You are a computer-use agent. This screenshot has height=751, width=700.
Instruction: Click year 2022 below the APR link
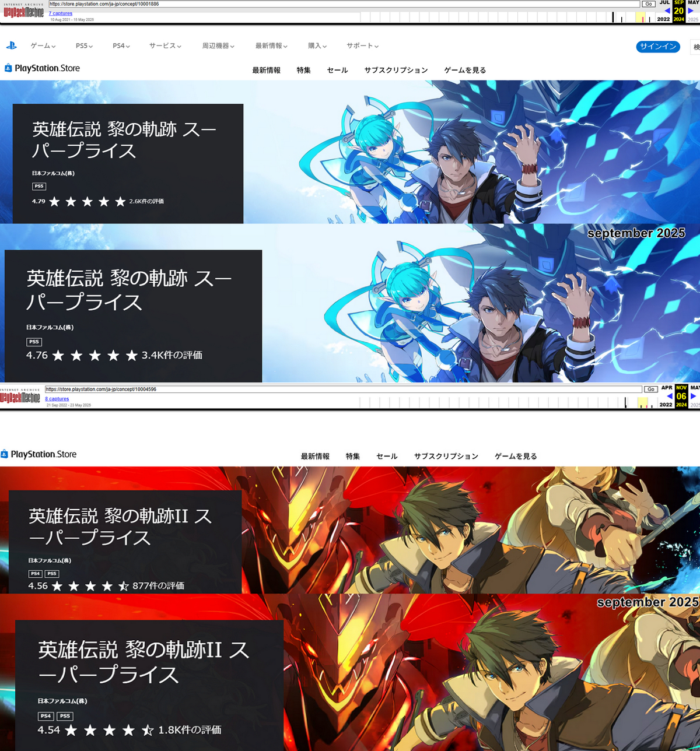[666, 405]
